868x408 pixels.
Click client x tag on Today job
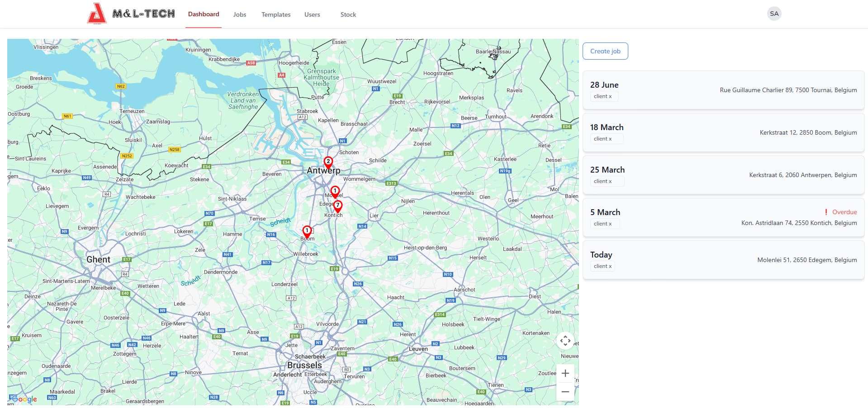tap(602, 266)
